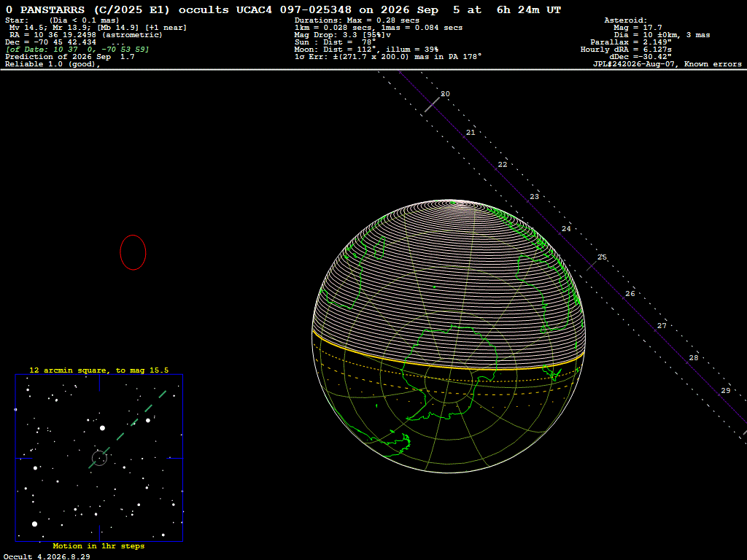Click the target star circle in finder chart
The width and height of the screenshot is (747, 560).
(x=99, y=458)
